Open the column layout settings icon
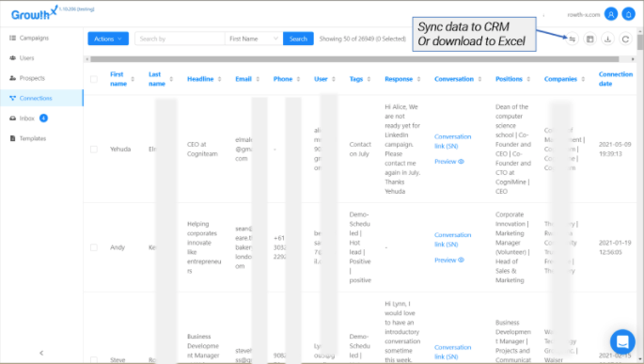Image resolution: width=644 pixels, height=364 pixels. [589, 39]
